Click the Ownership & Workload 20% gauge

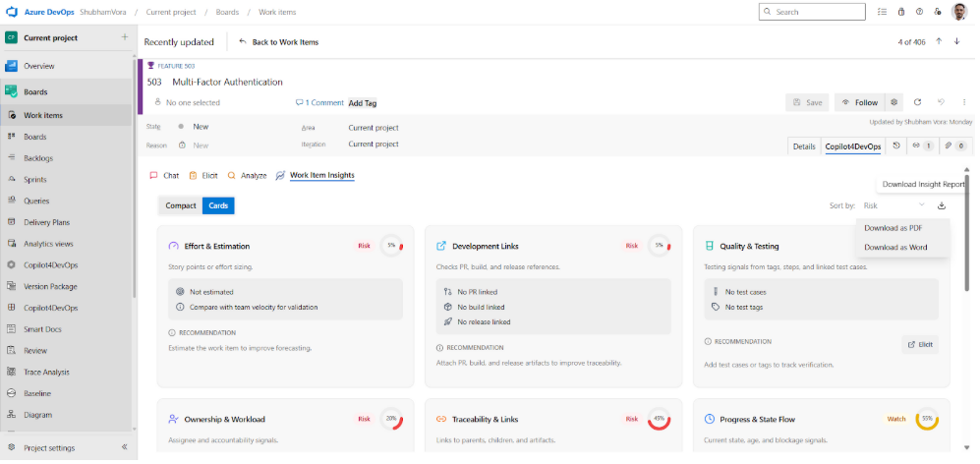[391, 419]
